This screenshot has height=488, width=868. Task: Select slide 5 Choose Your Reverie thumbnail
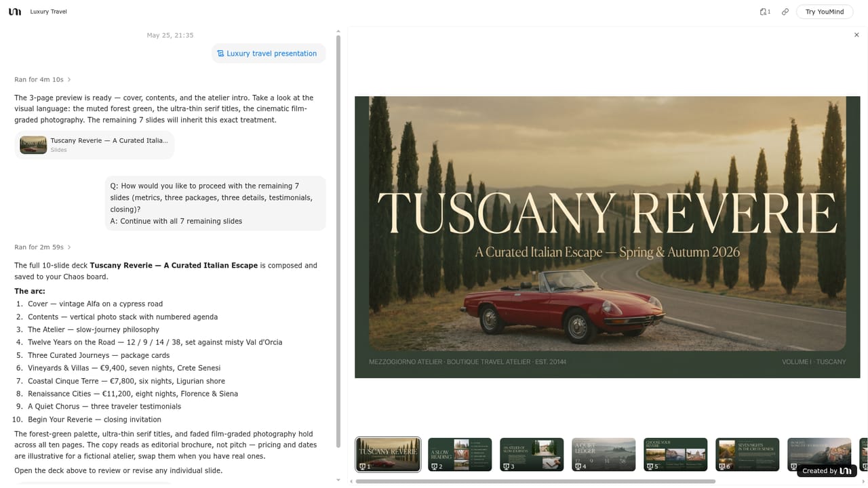[675, 455]
